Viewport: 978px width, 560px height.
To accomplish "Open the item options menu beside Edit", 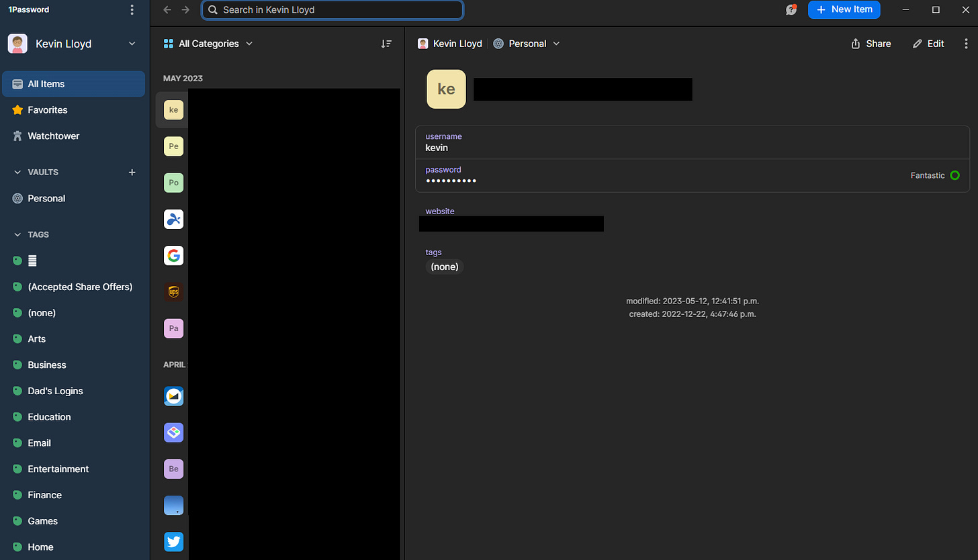I will coord(966,43).
